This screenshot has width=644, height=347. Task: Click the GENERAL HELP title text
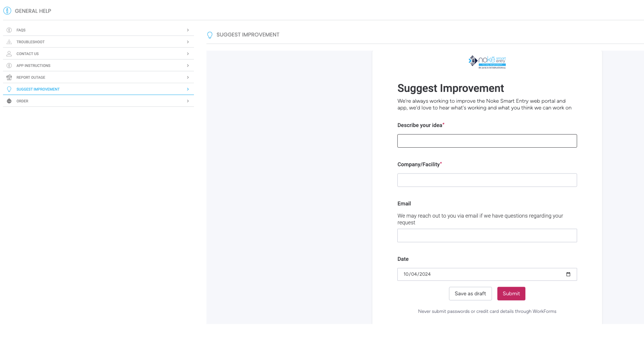[33, 11]
